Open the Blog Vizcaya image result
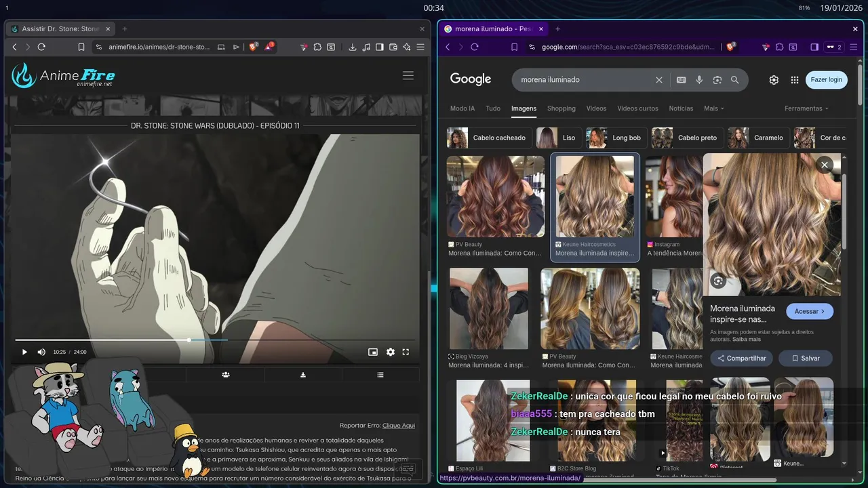Image resolution: width=868 pixels, height=488 pixels. coord(488,308)
